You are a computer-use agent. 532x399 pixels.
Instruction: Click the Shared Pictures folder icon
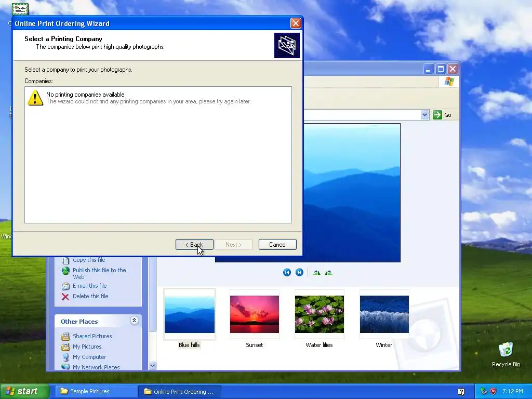[65, 337]
